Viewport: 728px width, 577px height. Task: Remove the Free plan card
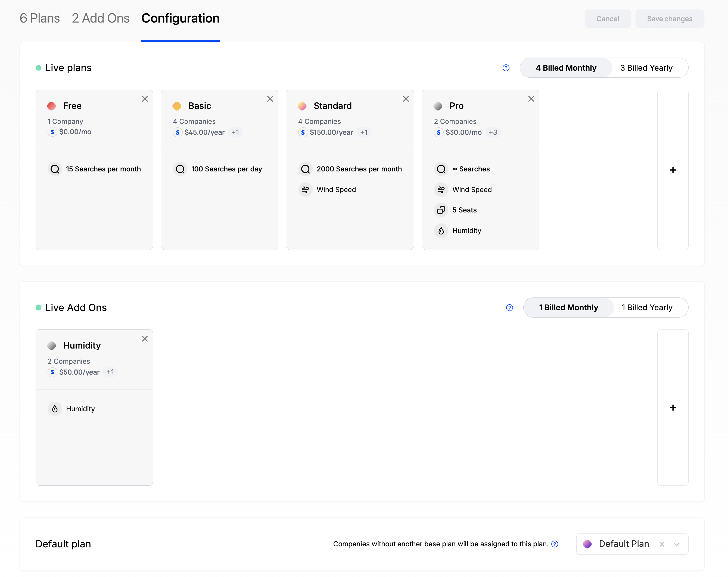point(145,99)
